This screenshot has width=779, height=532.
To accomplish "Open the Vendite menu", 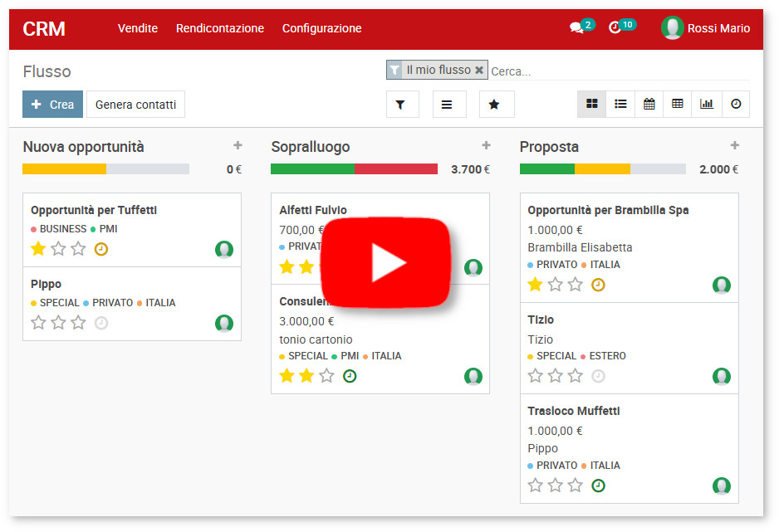I will [138, 28].
